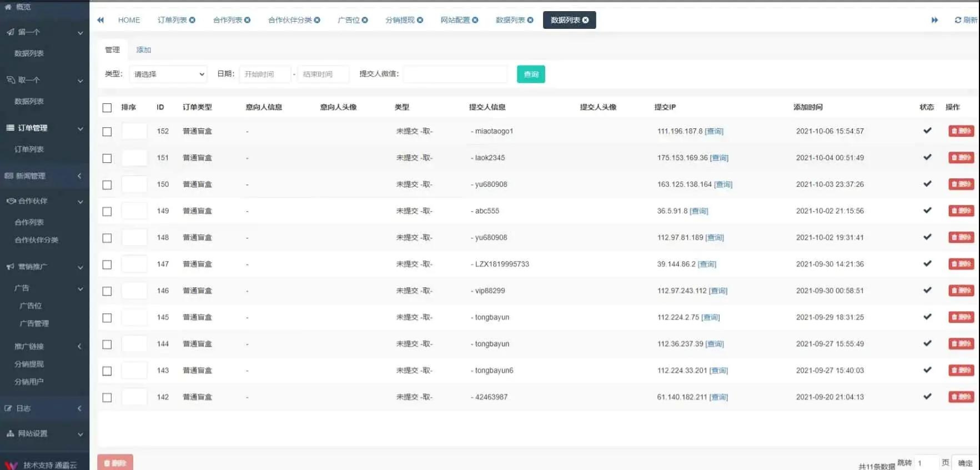Click the 开始时间 date input field
Viewport: 980px width, 470px height.
[x=265, y=74]
